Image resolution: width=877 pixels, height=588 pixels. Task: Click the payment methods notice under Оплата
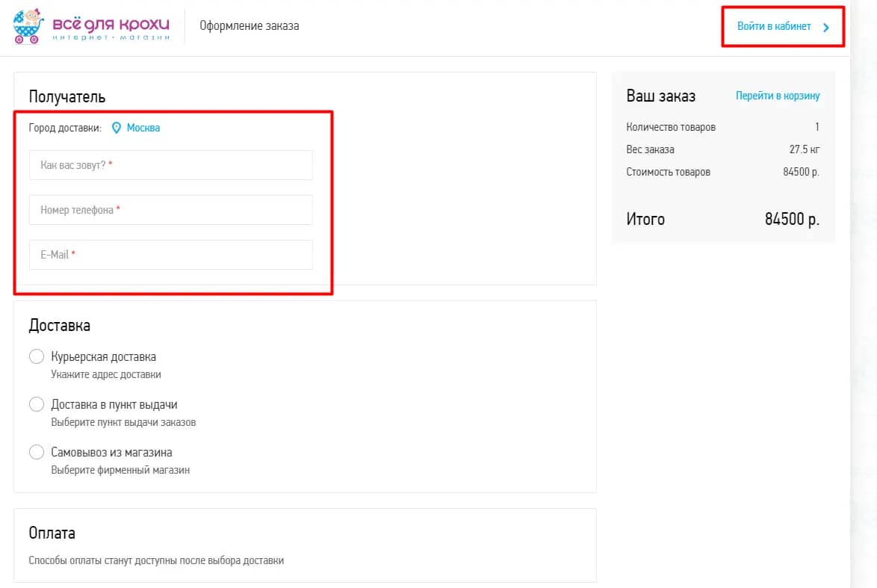pyautogui.click(x=156, y=560)
